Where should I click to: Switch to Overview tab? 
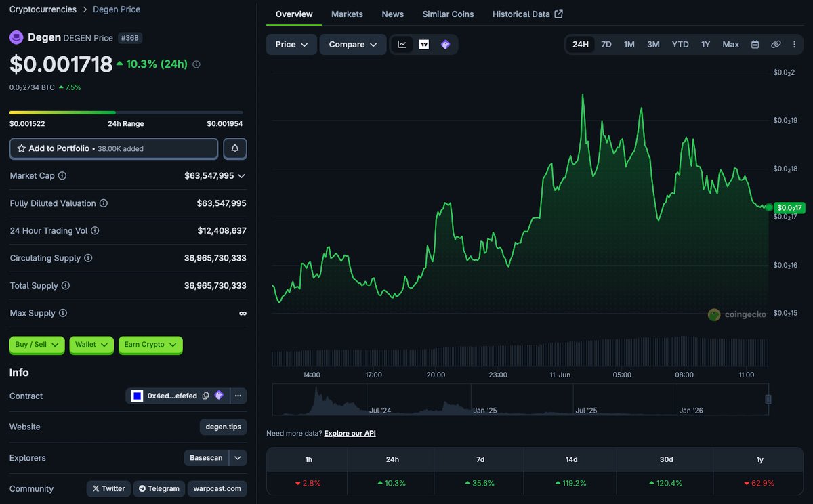294,14
